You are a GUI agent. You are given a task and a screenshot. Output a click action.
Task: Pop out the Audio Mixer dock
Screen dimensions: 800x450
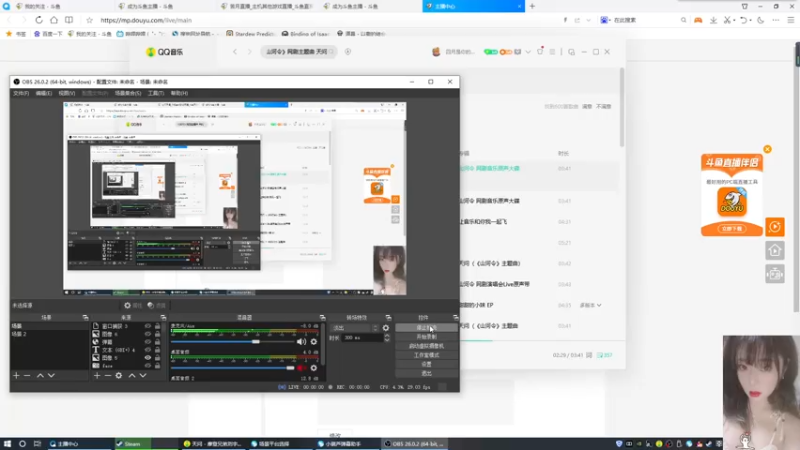pyautogui.click(x=322, y=317)
